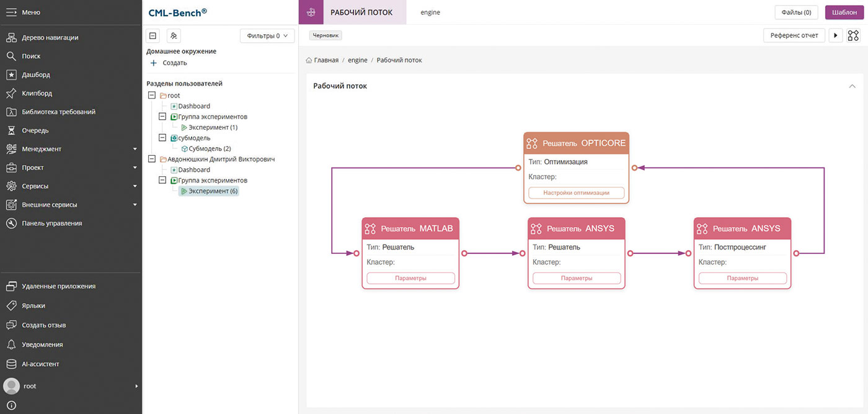Click the Шаблон button

pyautogui.click(x=844, y=12)
